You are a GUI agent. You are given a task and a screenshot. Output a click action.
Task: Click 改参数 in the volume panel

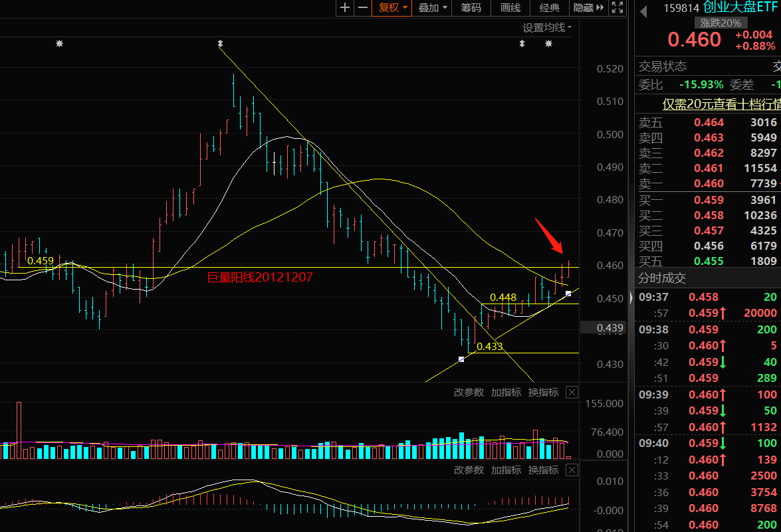tap(469, 393)
